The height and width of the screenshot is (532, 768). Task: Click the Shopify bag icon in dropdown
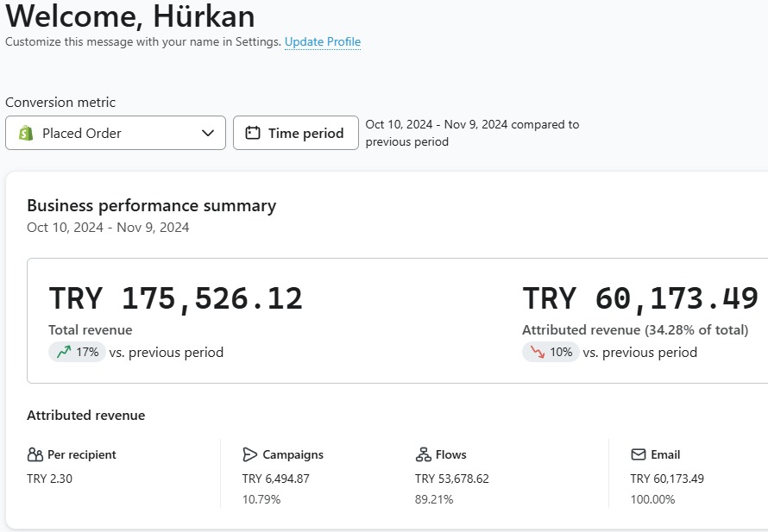(26, 133)
